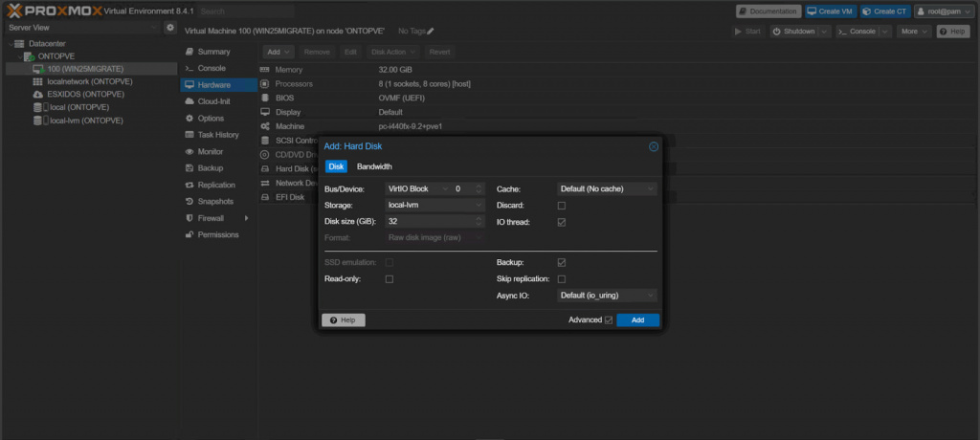The image size is (980, 440).
Task: Open the Firewall section
Action: pos(219,218)
